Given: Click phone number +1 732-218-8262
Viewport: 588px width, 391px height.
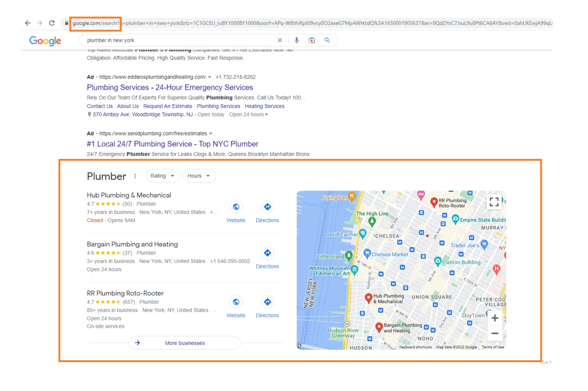Looking at the screenshot, I should point(236,77).
